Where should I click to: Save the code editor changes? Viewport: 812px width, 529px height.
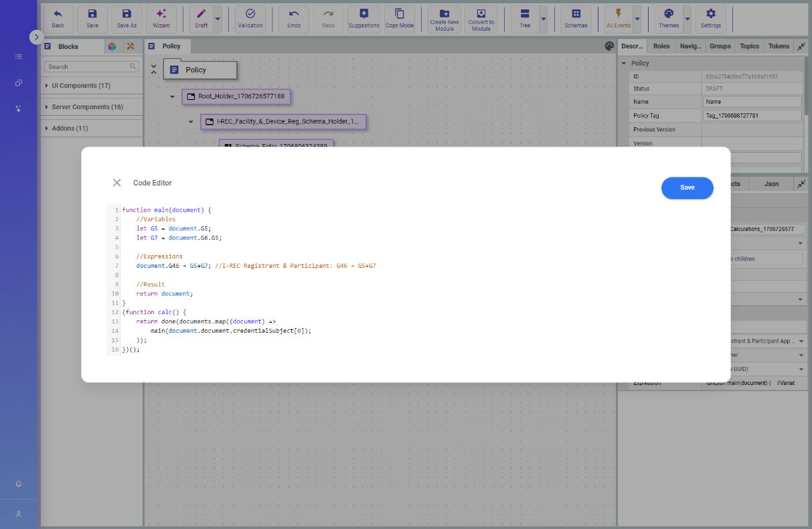click(687, 187)
